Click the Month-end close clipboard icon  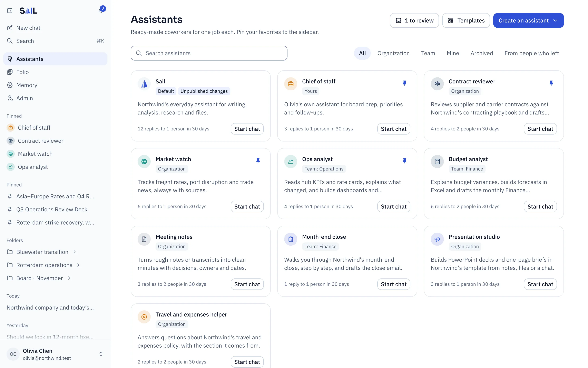[291, 239]
